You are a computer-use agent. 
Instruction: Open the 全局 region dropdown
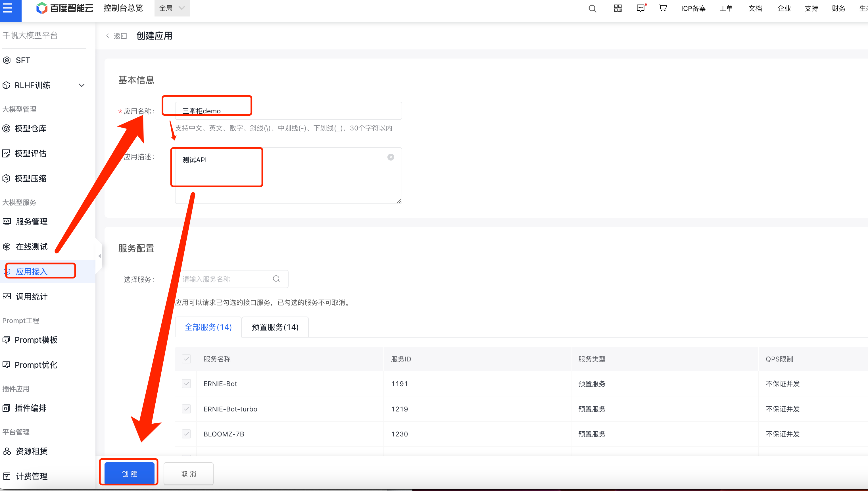click(172, 8)
